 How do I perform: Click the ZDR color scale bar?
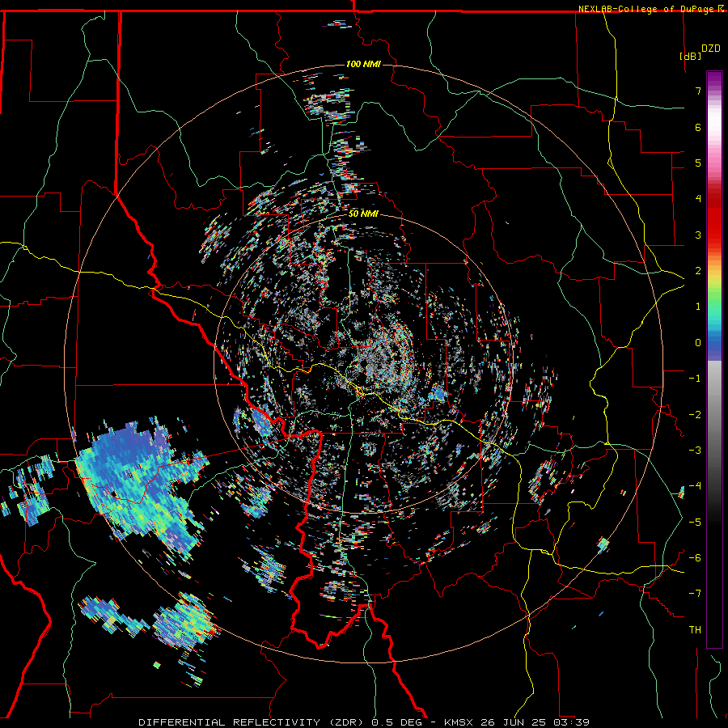[714, 359]
